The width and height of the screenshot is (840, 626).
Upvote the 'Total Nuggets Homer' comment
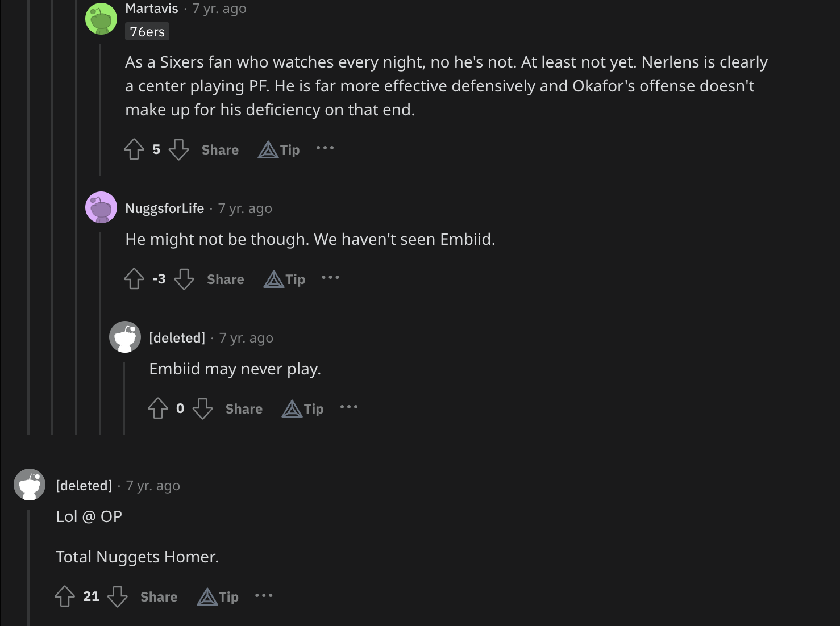(x=65, y=596)
